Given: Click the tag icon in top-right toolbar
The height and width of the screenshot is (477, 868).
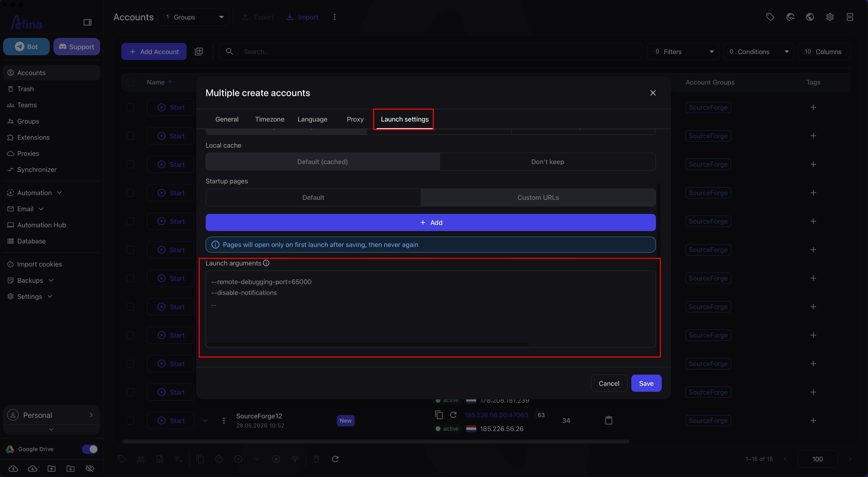Looking at the screenshot, I should pyautogui.click(x=770, y=17).
